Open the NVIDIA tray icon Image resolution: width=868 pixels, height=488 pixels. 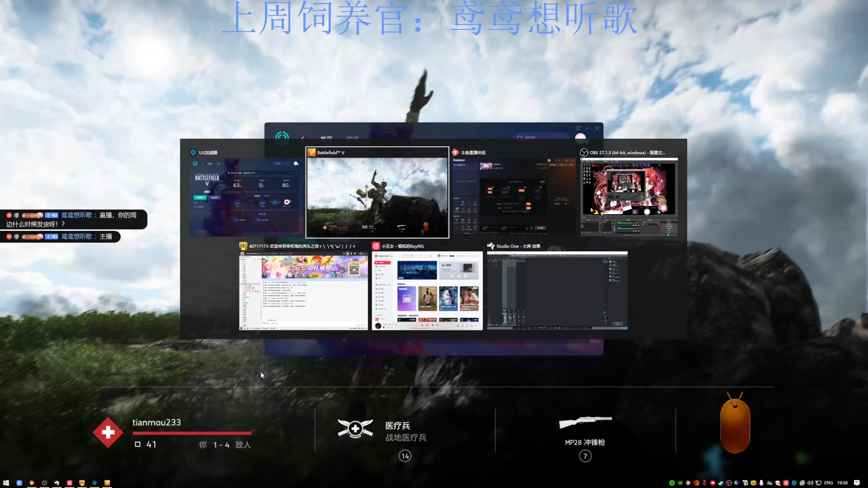(x=680, y=483)
